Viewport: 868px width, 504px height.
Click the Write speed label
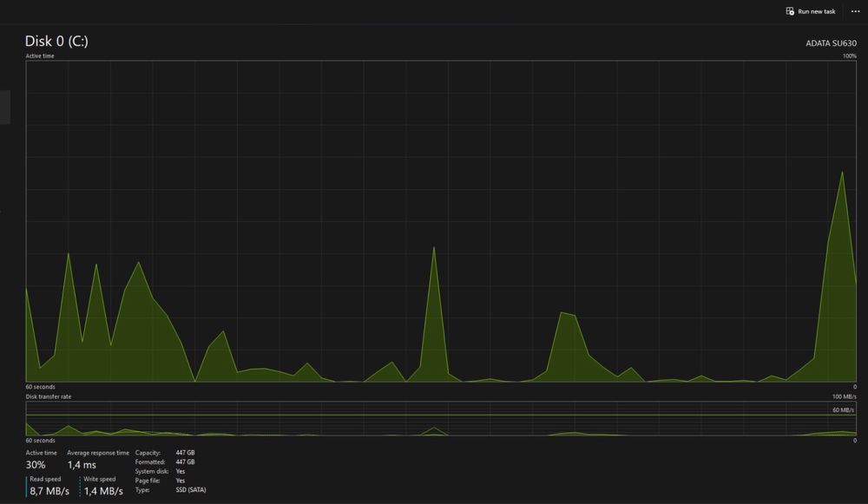[x=100, y=479]
